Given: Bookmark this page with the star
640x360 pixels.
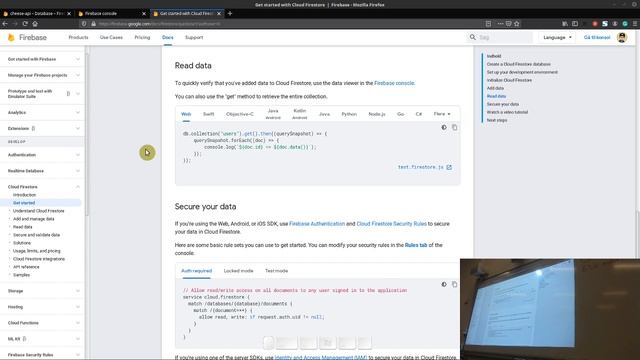Looking at the screenshot, I should point(517,24).
